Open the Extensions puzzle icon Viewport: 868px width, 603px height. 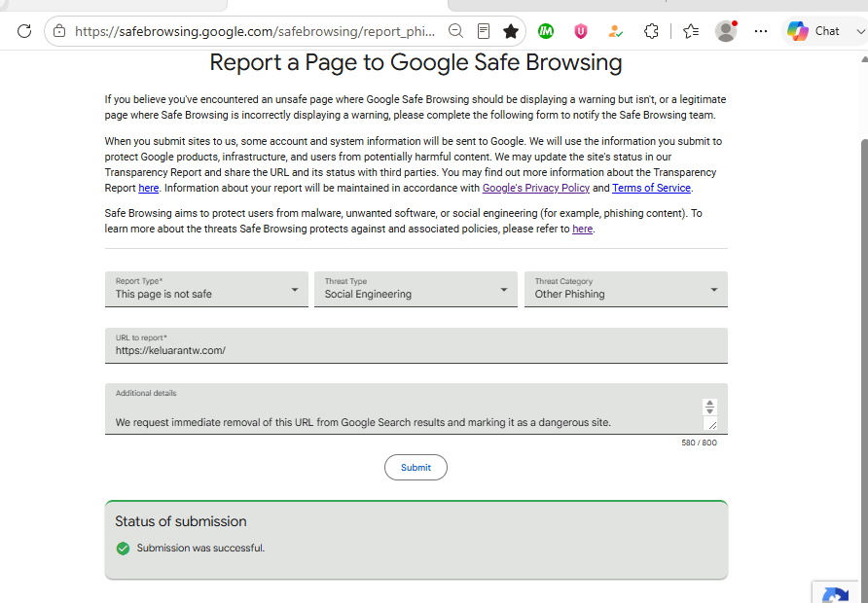coord(651,31)
